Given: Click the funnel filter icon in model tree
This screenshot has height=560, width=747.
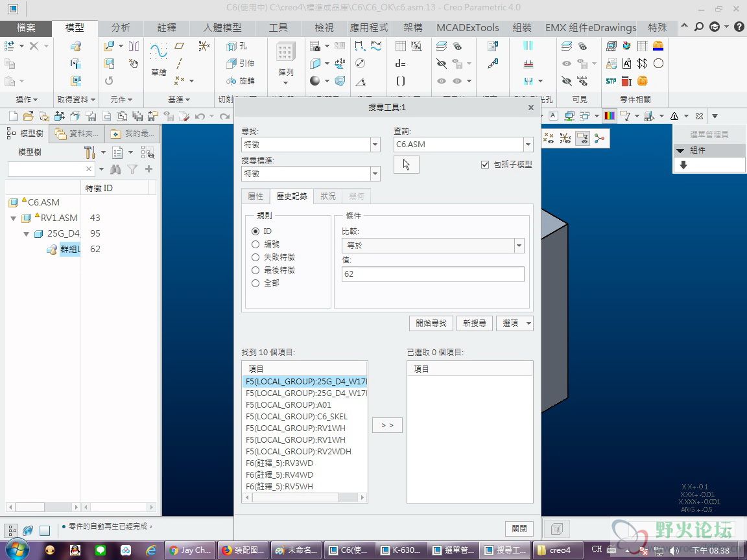Looking at the screenshot, I should 132,169.
